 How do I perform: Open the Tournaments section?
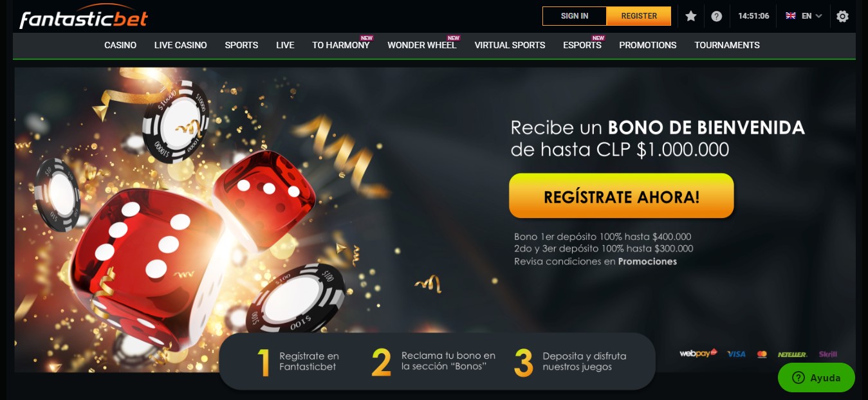click(727, 45)
